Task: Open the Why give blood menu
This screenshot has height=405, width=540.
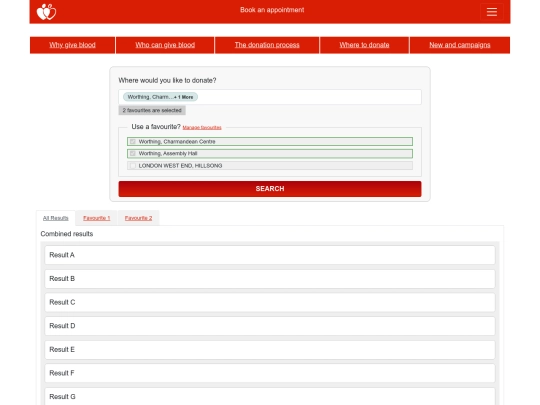Action: 72,45
